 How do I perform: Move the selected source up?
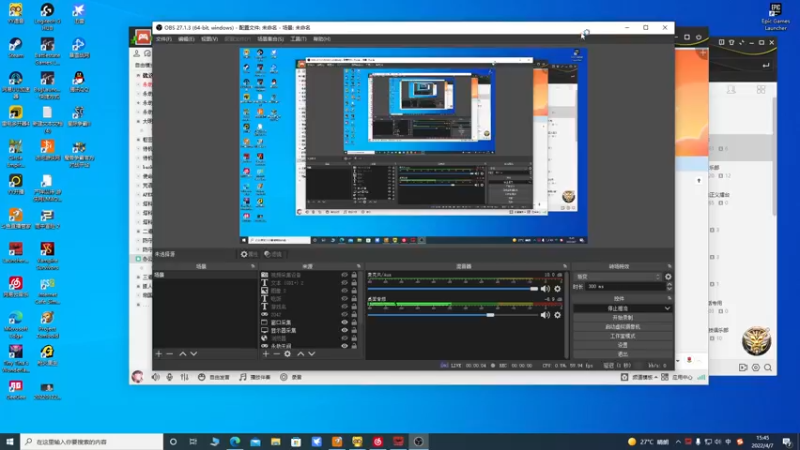(301, 354)
